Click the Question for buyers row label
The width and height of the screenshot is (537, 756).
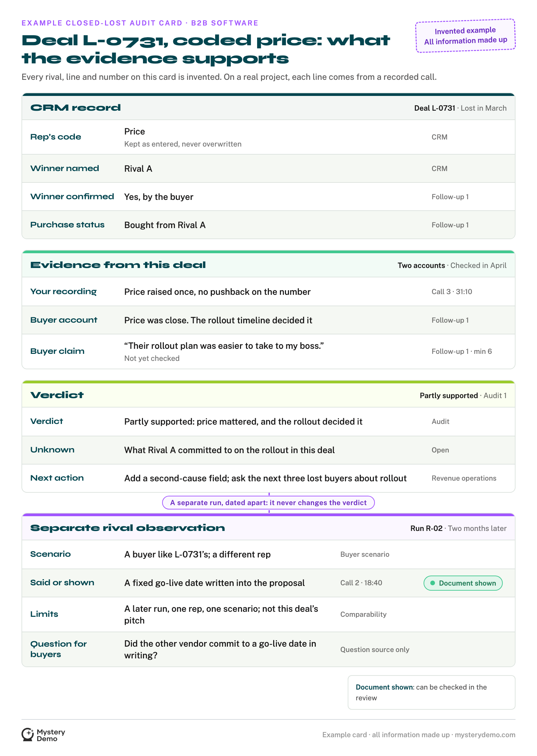(x=58, y=649)
